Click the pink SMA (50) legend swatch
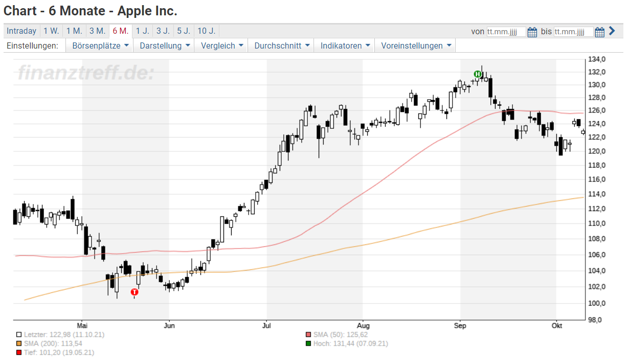629x364 pixels. pos(308,334)
